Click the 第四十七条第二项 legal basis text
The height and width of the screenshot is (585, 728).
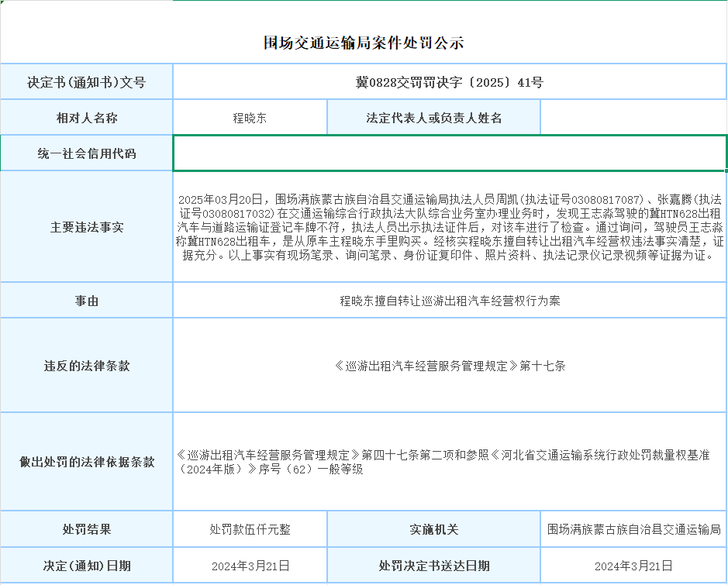(x=443, y=462)
